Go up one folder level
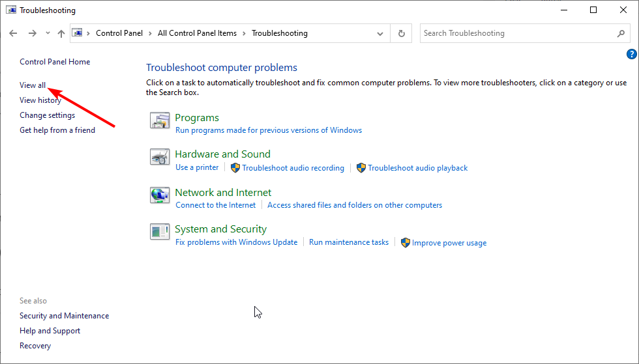 pos(61,33)
